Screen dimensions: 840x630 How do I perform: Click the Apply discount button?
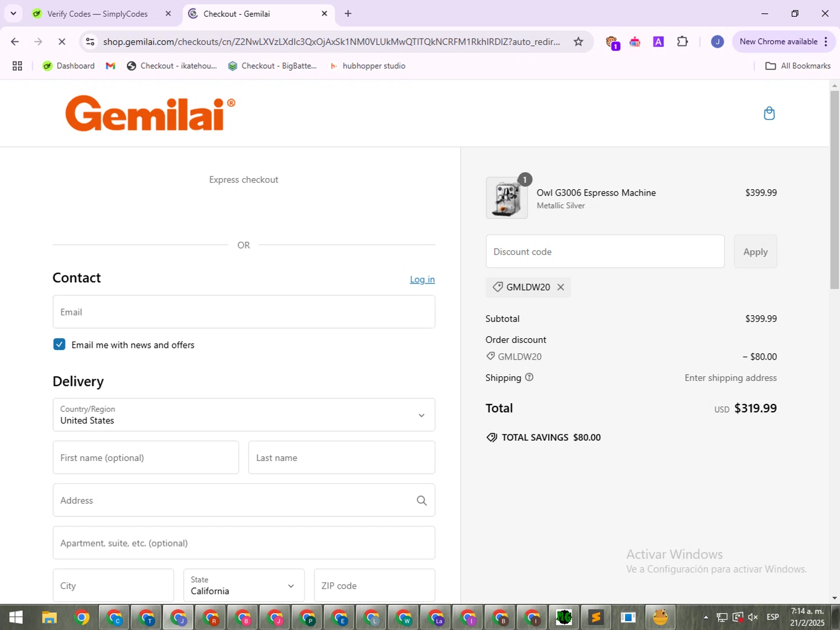(755, 251)
